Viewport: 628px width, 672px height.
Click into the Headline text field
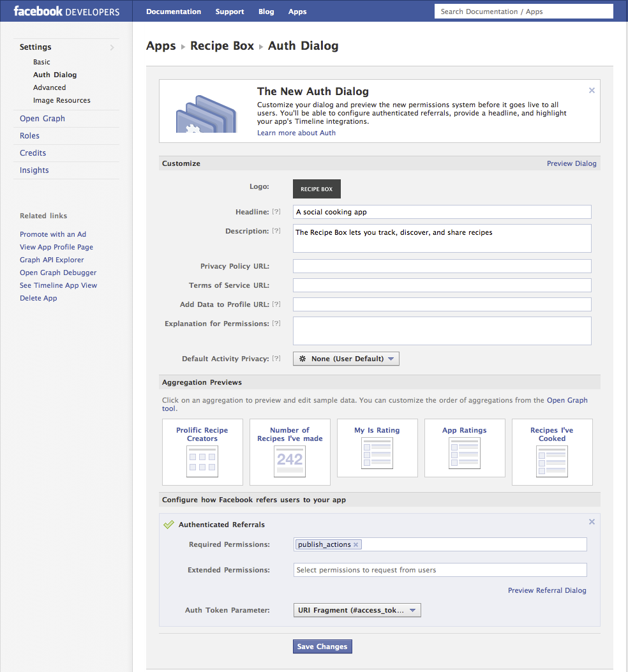pyautogui.click(x=442, y=212)
